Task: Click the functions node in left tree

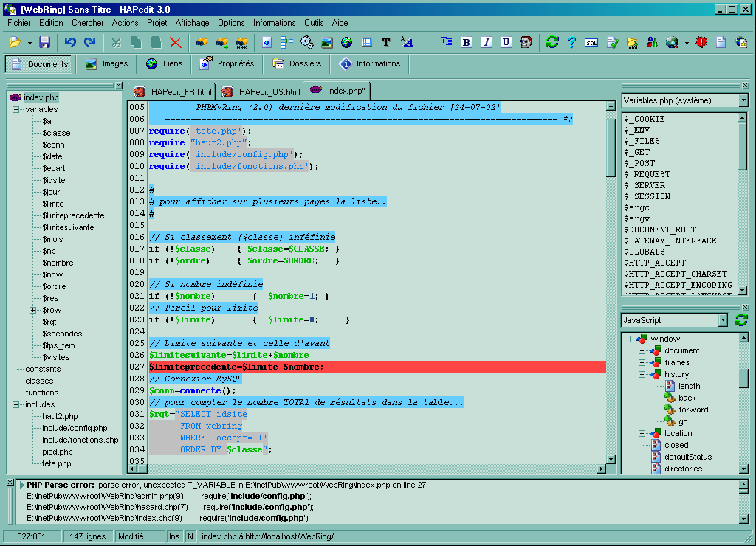Action: pyautogui.click(x=42, y=393)
